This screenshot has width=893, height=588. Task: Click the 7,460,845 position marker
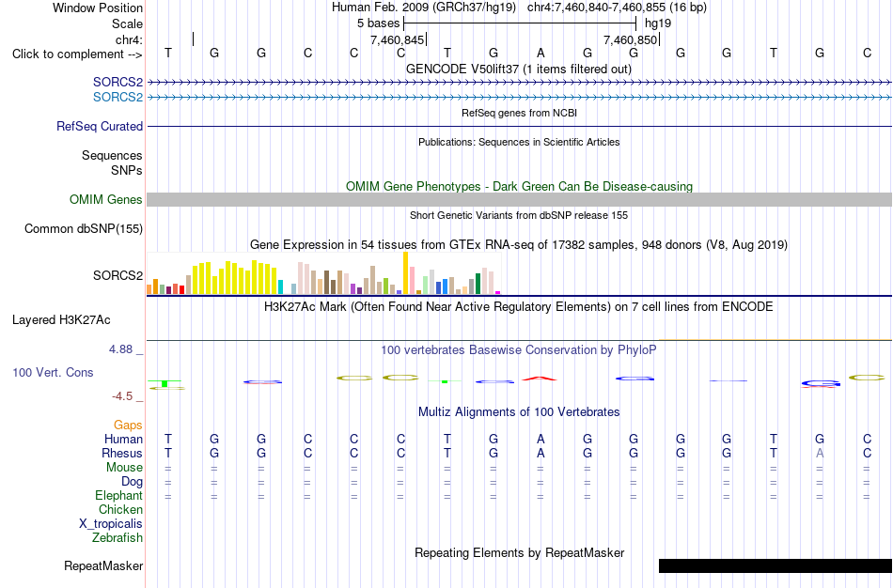tap(397, 39)
